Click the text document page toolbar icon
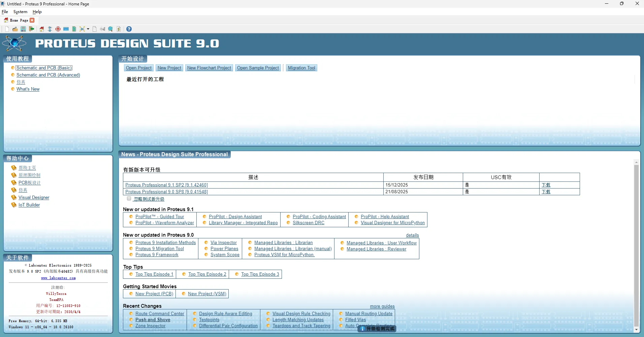The width and height of the screenshot is (644, 337). point(95,29)
